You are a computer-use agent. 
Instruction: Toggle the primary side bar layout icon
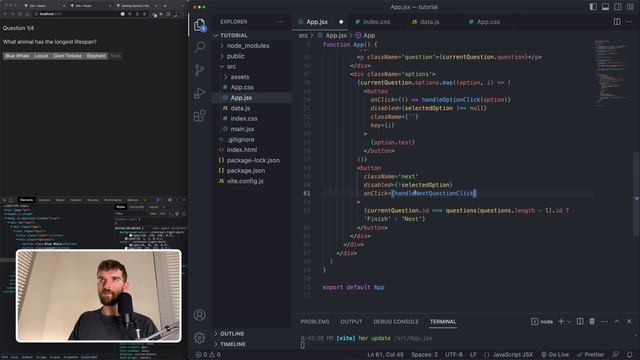pyautogui.click(x=593, y=7)
